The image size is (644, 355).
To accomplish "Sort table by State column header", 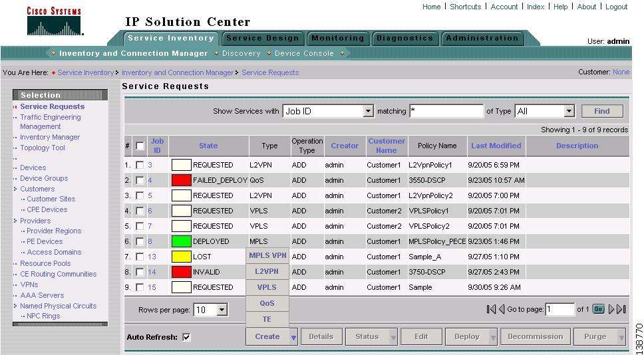I will pyautogui.click(x=208, y=146).
